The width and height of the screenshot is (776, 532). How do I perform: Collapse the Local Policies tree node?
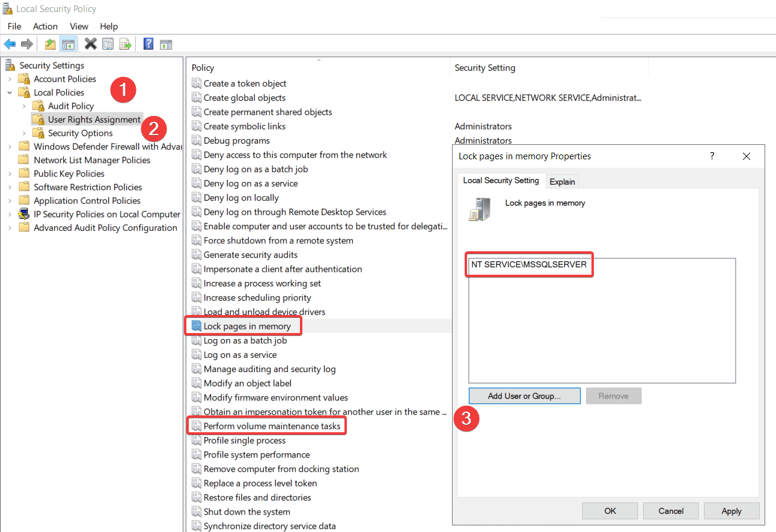(x=10, y=93)
